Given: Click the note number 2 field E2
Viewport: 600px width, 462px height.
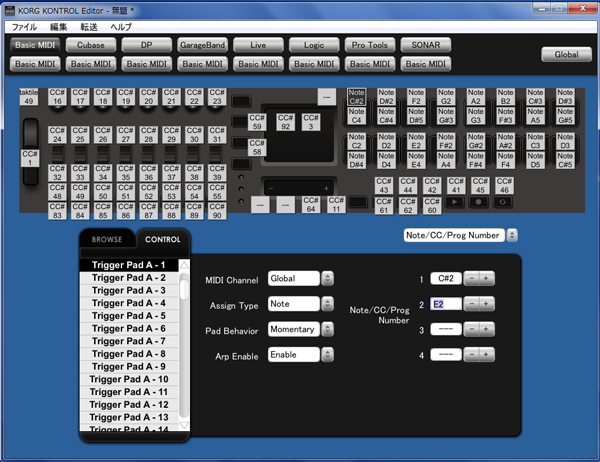Looking at the screenshot, I should (x=446, y=304).
